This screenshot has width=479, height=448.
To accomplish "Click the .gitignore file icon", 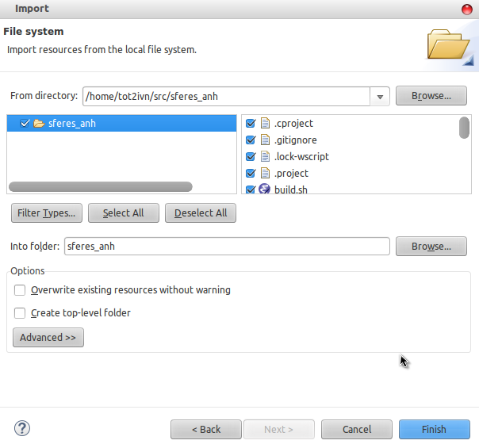I will [x=265, y=140].
